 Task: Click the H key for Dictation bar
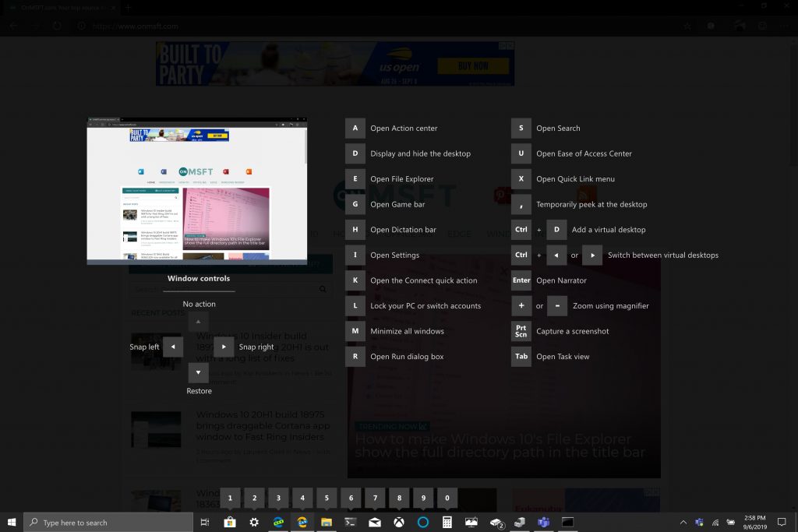pos(355,229)
